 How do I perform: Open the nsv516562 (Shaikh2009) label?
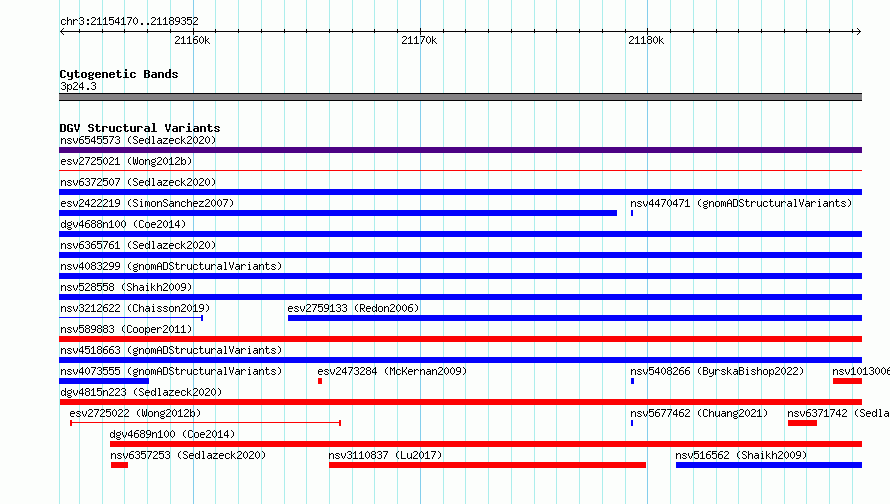pos(741,455)
